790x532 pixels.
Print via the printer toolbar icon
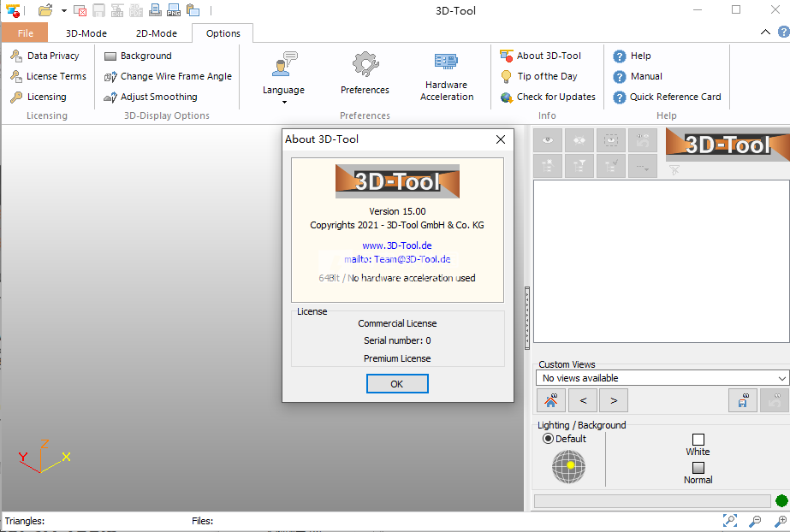pos(155,10)
